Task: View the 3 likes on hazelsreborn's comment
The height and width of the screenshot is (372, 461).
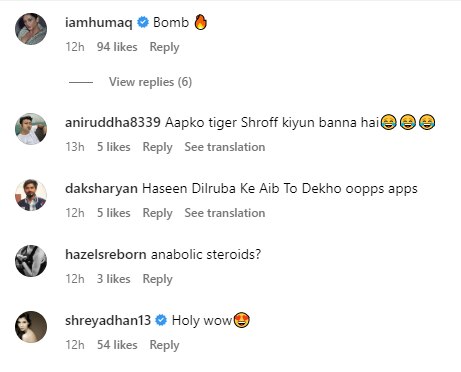Action: [114, 279]
